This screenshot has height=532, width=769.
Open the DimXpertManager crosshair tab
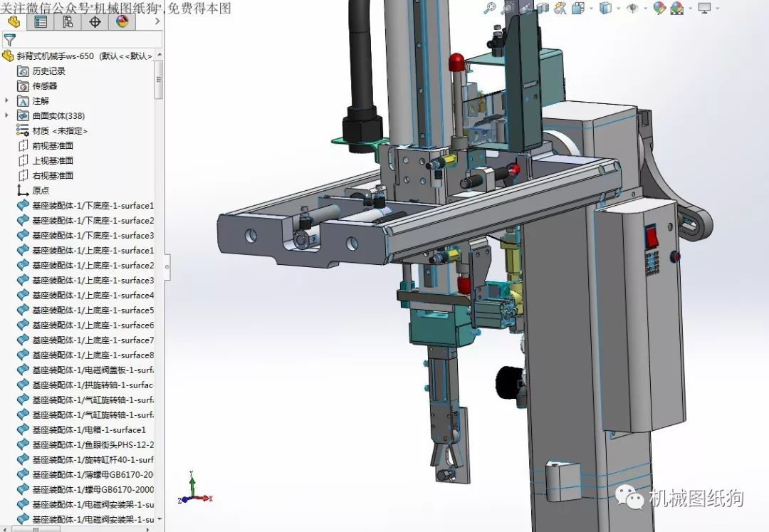pos(95,21)
